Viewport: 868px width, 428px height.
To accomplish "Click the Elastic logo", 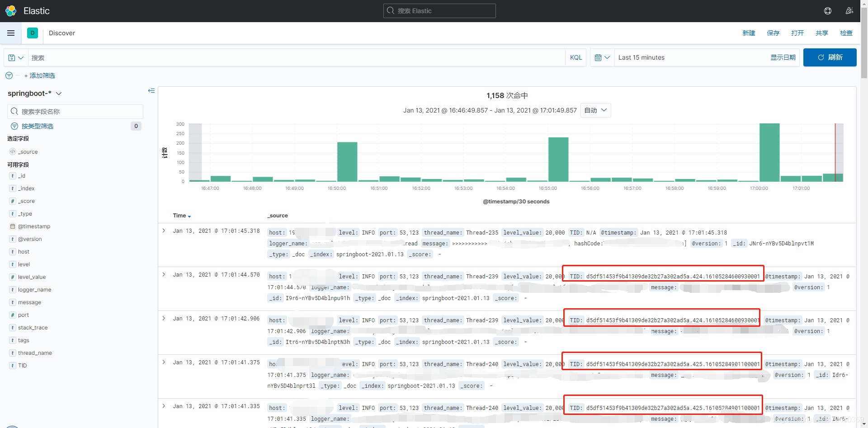I will 11,10.
